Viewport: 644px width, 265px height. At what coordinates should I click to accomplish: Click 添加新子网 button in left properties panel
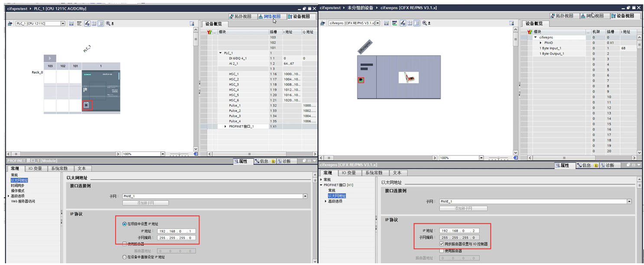pyautogui.click(x=145, y=203)
